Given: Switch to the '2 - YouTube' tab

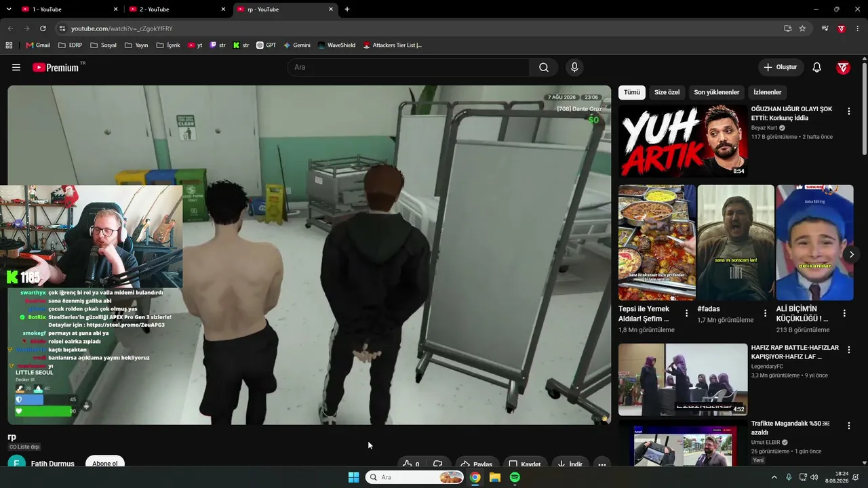Looking at the screenshot, I should [176, 9].
